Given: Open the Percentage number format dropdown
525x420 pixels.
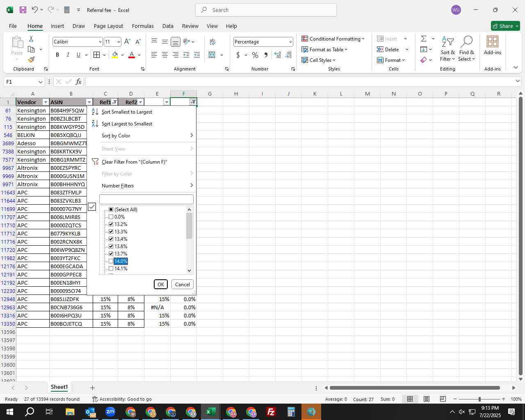Looking at the screenshot, I should (x=290, y=42).
